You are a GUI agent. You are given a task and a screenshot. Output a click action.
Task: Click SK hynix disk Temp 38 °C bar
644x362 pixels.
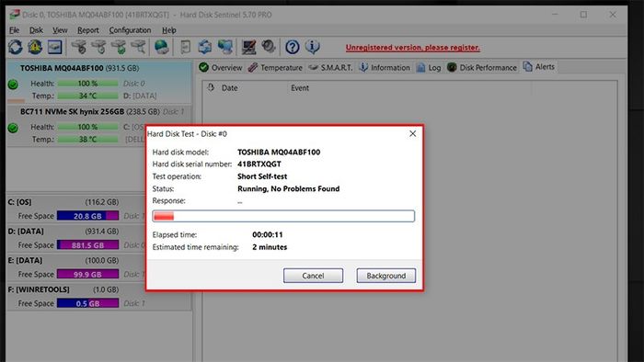tap(88, 139)
